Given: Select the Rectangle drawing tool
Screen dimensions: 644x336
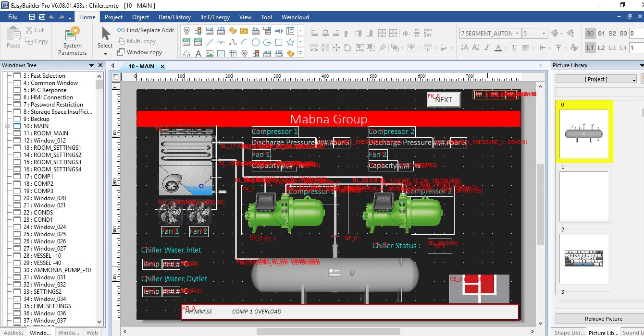Looking at the screenshot, I should pyautogui.click(x=279, y=42).
